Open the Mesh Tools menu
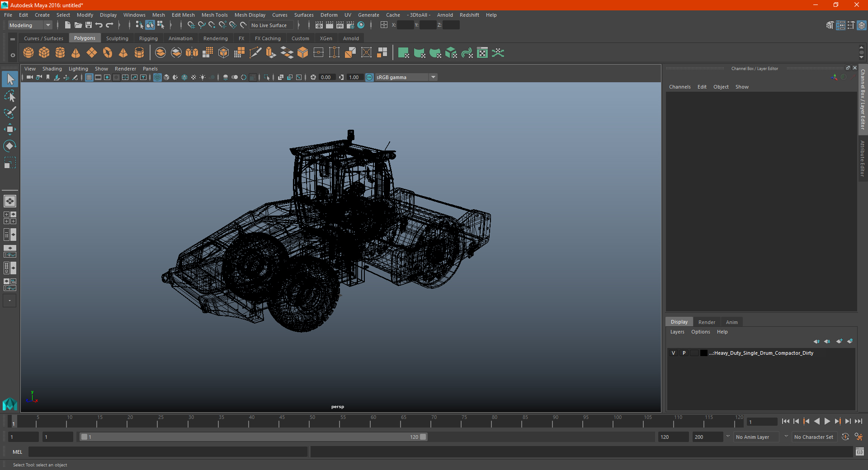Screen dimensions: 868x470 point(215,15)
